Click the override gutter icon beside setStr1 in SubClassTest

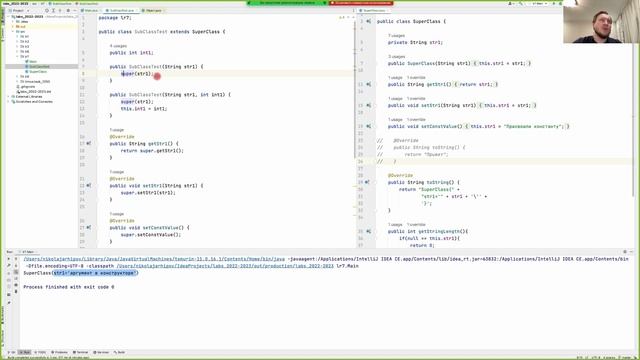click(89, 186)
